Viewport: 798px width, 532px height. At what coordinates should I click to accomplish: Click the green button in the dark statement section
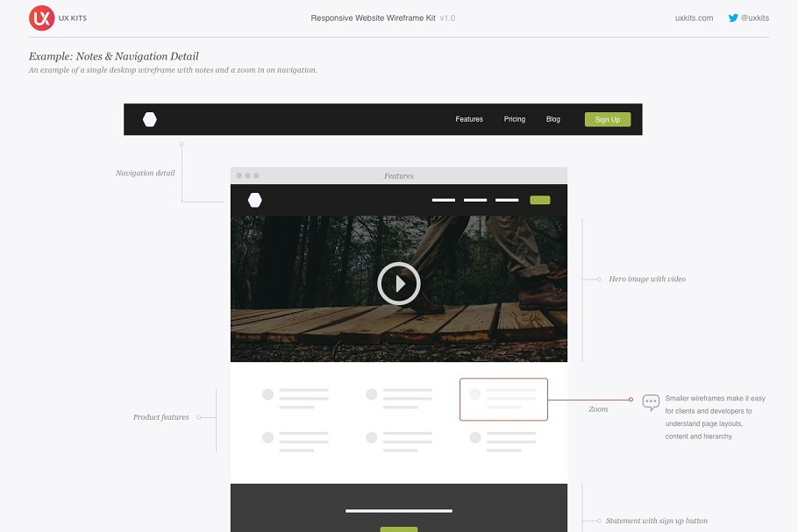click(x=399, y=528)
